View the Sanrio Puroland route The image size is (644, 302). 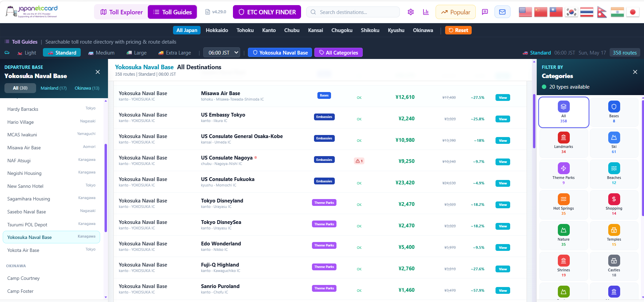[x=503, y=291]
